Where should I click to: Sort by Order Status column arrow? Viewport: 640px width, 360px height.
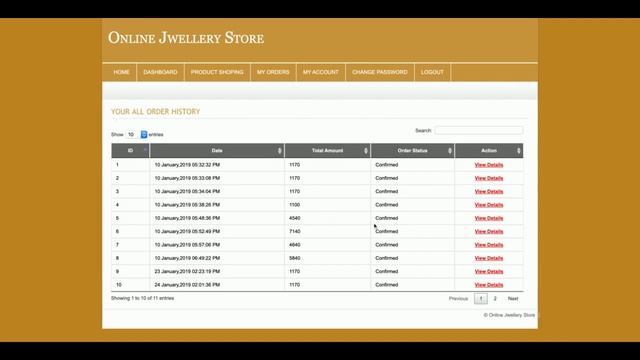point(450,151)
